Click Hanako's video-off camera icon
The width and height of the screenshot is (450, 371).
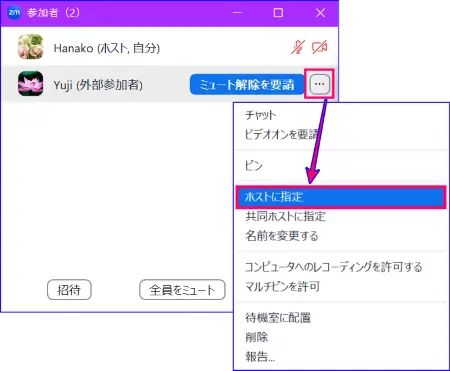pyautogui.click(x=320, y=47)
